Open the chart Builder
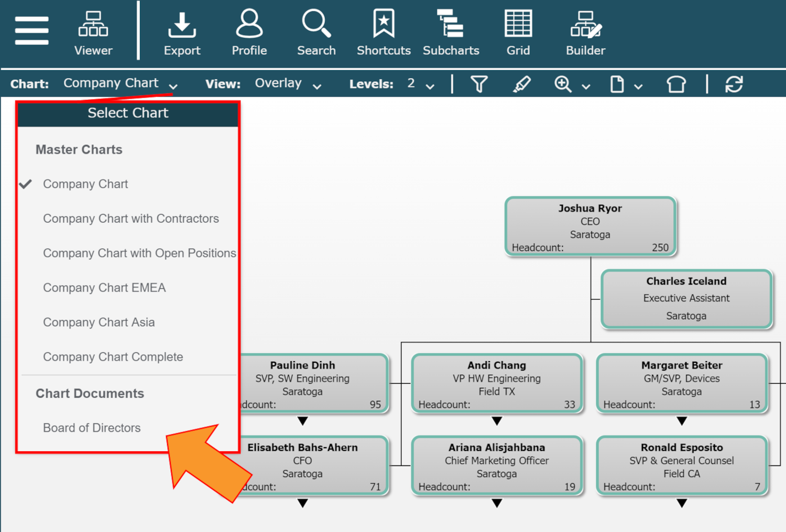This screenshot has width=786, height=532. click(585, 33)
